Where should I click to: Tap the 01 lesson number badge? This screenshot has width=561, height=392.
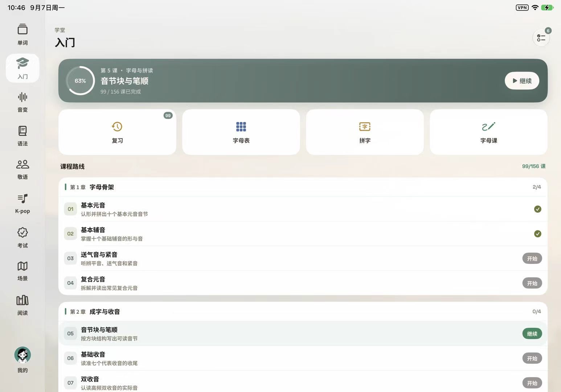70,209
